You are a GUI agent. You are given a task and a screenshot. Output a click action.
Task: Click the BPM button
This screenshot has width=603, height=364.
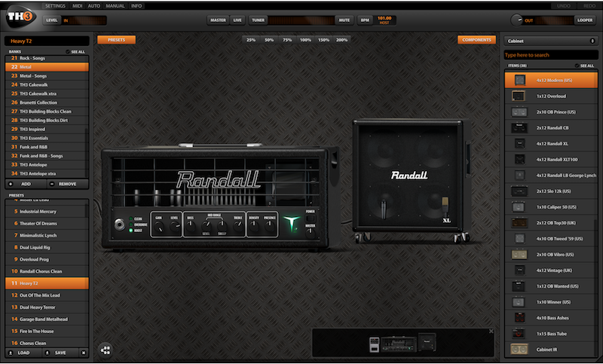[365, 20]
